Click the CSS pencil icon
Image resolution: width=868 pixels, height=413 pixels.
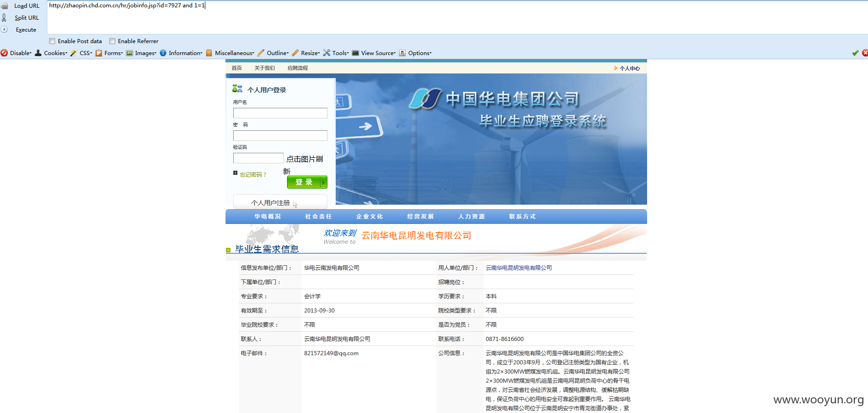(x=73, y=53)
